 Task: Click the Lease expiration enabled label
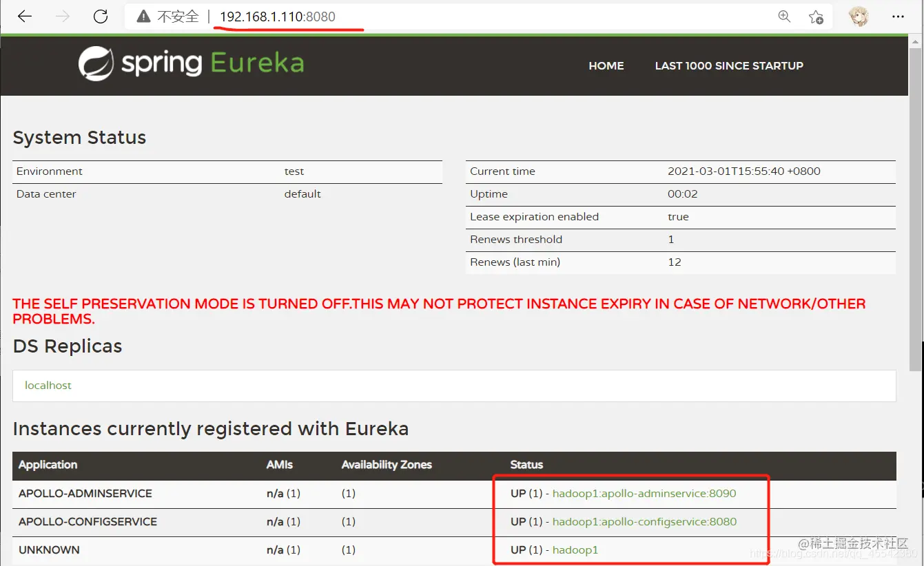534,217
